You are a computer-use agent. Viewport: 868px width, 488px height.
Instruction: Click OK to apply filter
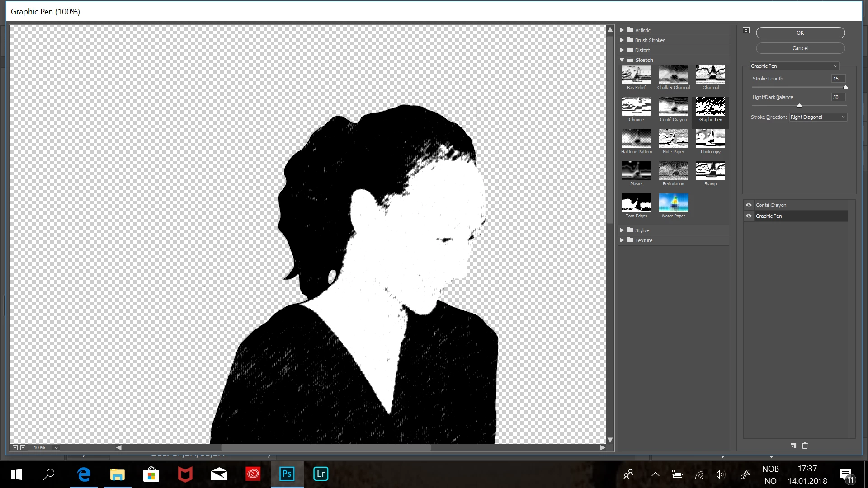[800, 33]
